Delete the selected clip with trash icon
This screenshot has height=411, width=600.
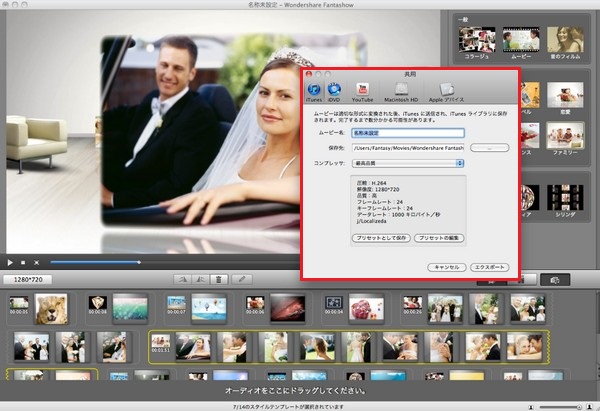219,280
